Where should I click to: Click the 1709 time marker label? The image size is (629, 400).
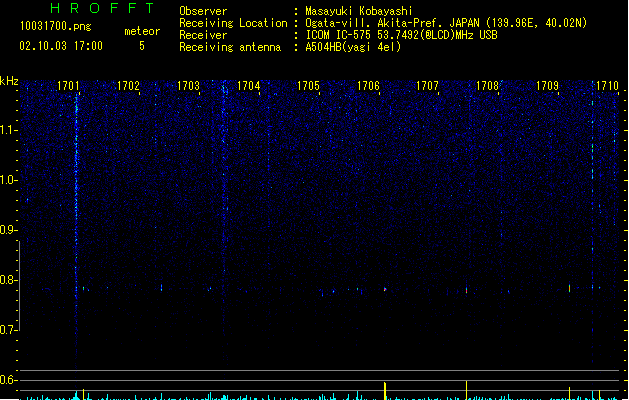(547, 86)
